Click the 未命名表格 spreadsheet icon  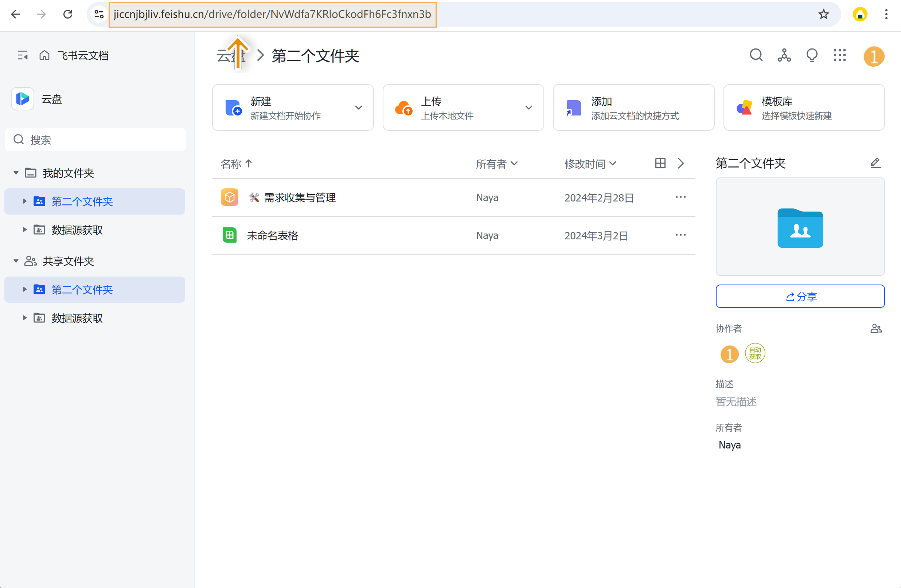[229, 235]
